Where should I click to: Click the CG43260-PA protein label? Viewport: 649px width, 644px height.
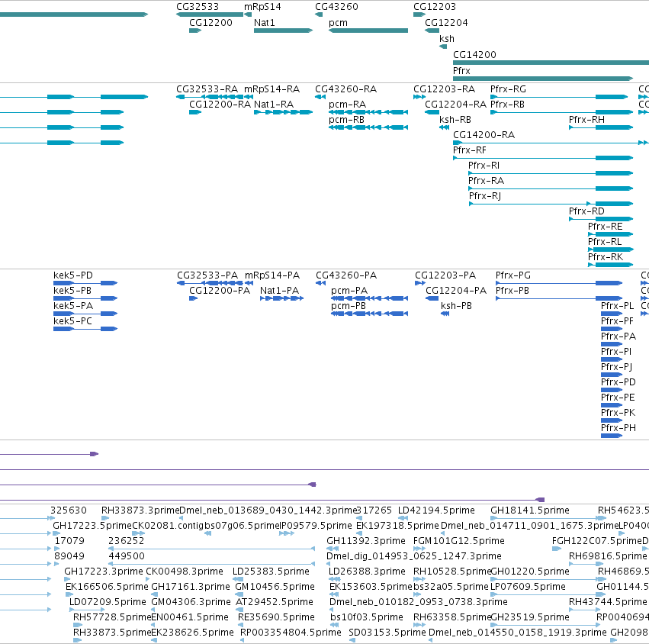click(x=346, y=275)
